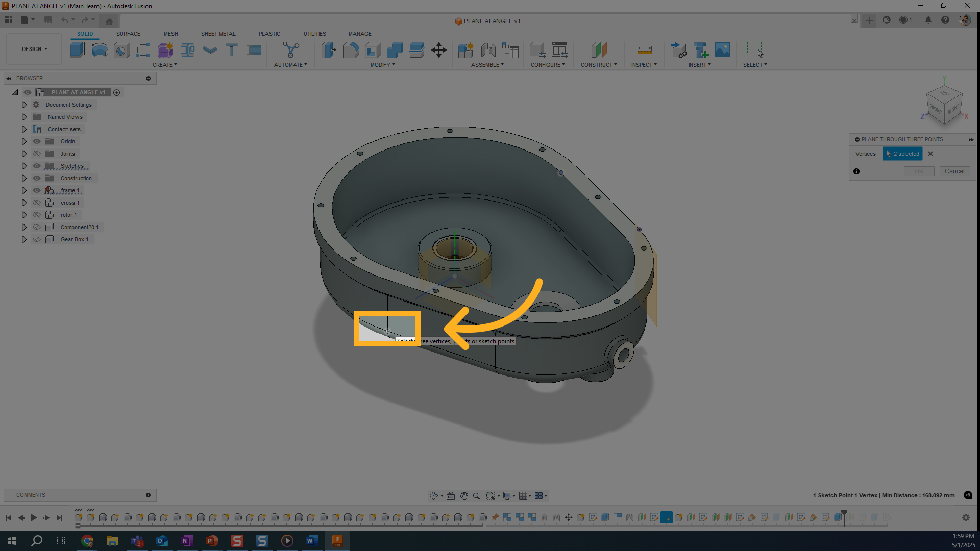Viewport: 980px width, 551px height.
Task: Select the Move/Copy arrows icon
Action: click(x=439, y=50)
